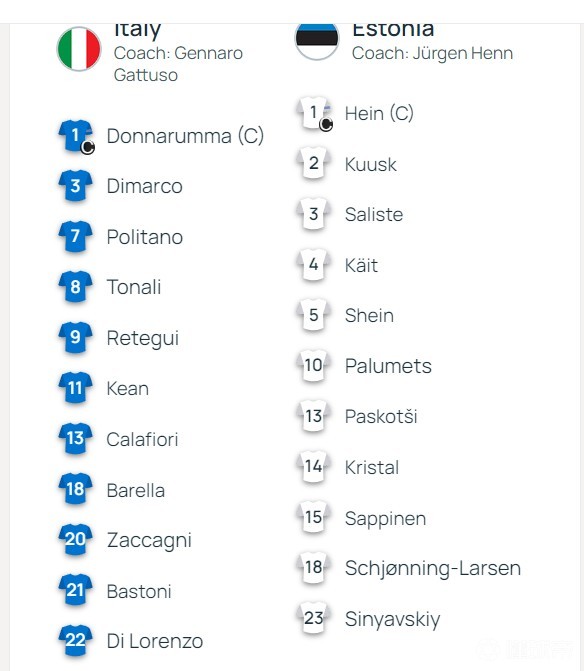The width and height of the screenshot is (584, 671).
Task: Select blue jersey number 22
Action: click(x=75, y=641)
